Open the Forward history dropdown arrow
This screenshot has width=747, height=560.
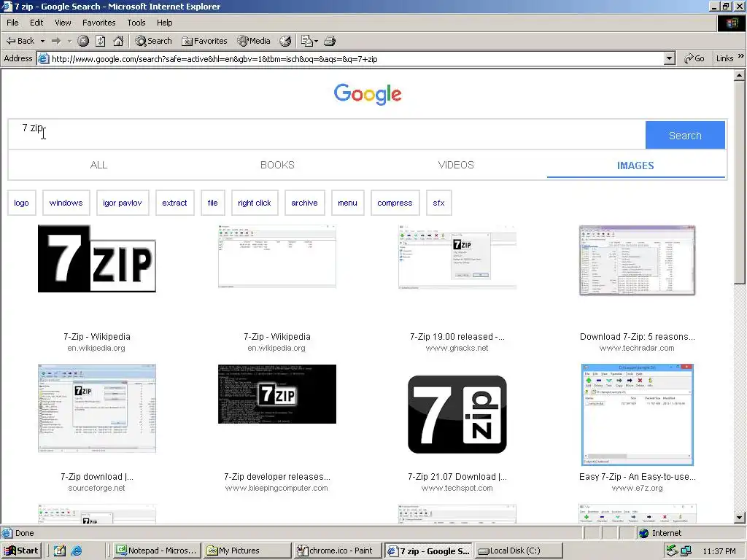pyautogui.click(x=69, y=41)
